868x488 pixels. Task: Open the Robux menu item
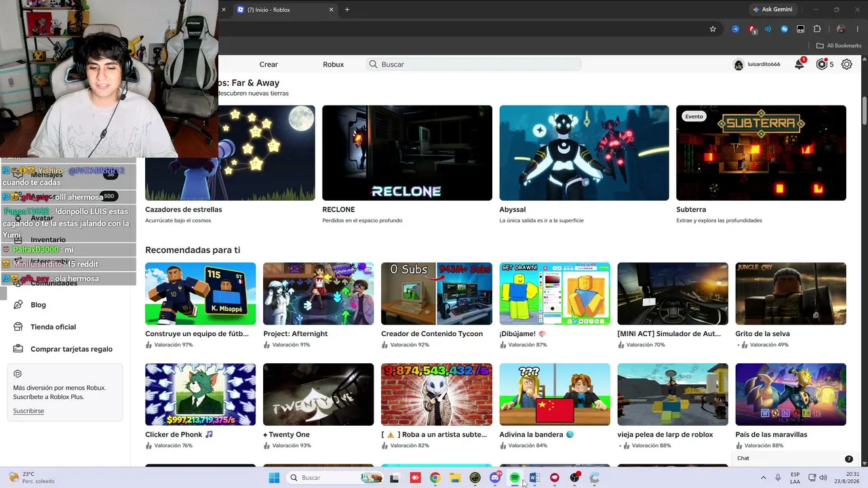(333, 64)
